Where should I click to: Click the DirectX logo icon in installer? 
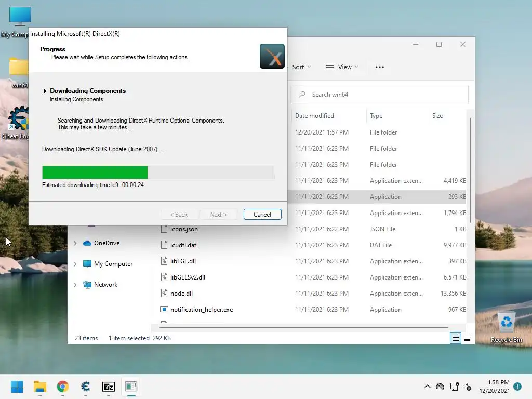[272, 56]
